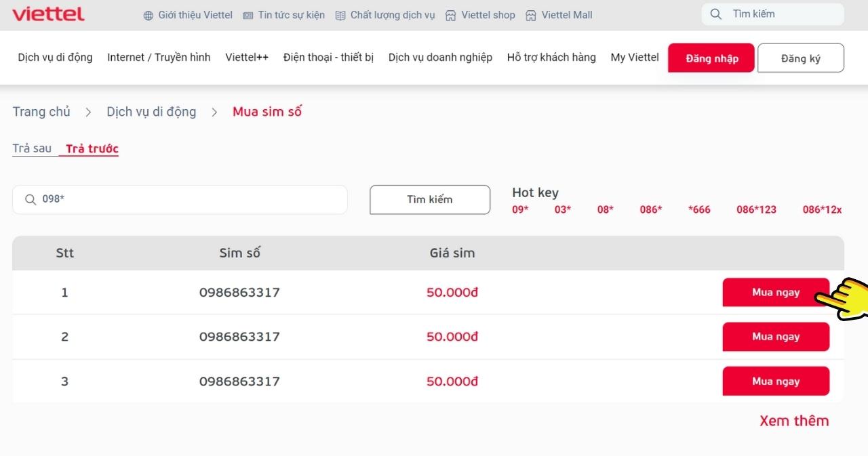Click Mua ngay in row 2
Viewport: 868px width, 456px height.
tap(776, 337)
